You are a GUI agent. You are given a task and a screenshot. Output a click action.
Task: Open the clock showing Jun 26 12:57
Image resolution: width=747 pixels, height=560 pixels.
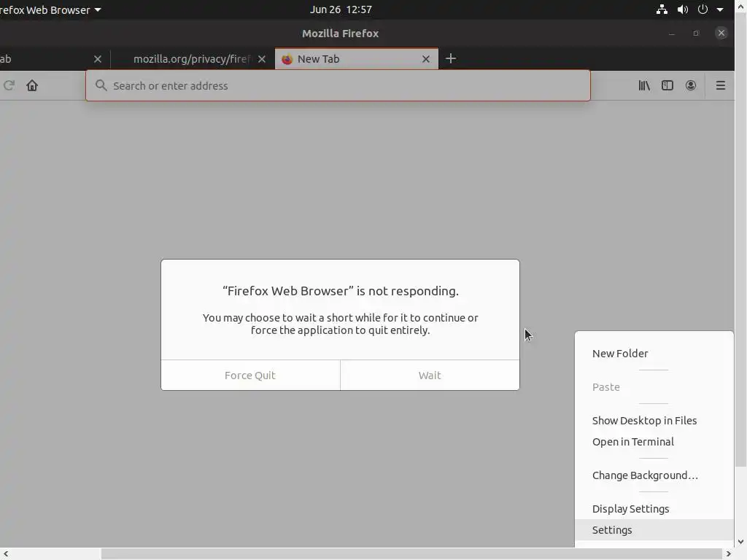(x=341, y=9)
